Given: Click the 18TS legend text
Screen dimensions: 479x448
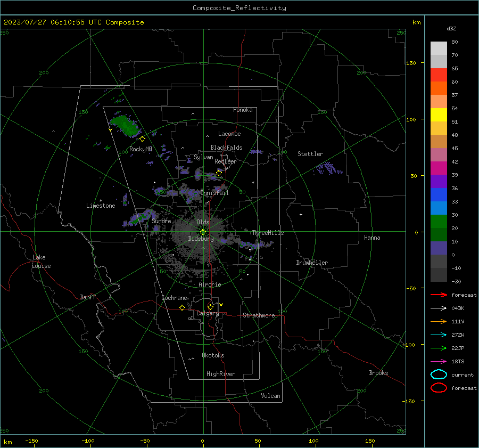Looking at the screenshot, I should pos(458,362).
